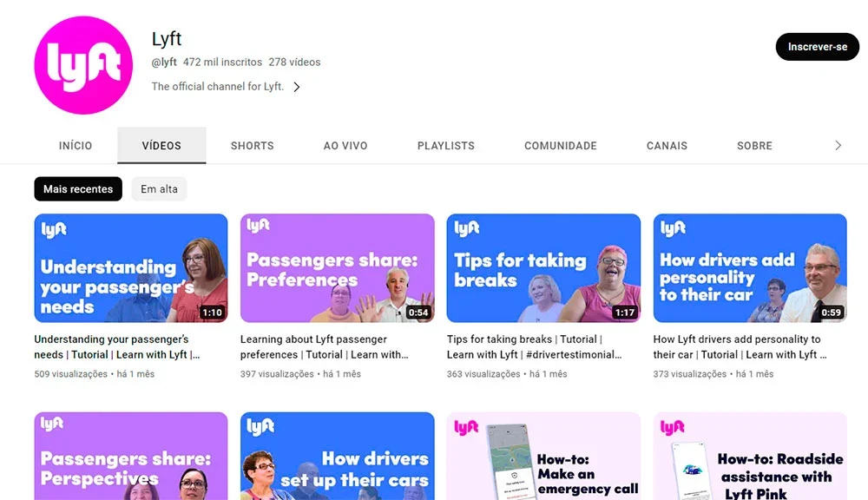868x500 pixels.
Task: Expand the channel description with the chevron
Action: (297, 87)
